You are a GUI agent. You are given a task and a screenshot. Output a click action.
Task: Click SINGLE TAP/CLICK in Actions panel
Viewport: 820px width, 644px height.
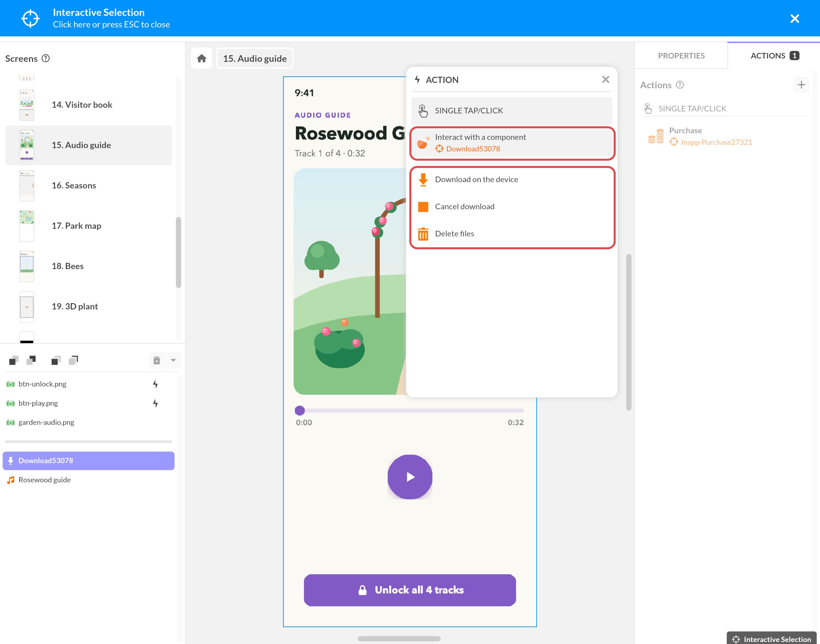point(692,108)
